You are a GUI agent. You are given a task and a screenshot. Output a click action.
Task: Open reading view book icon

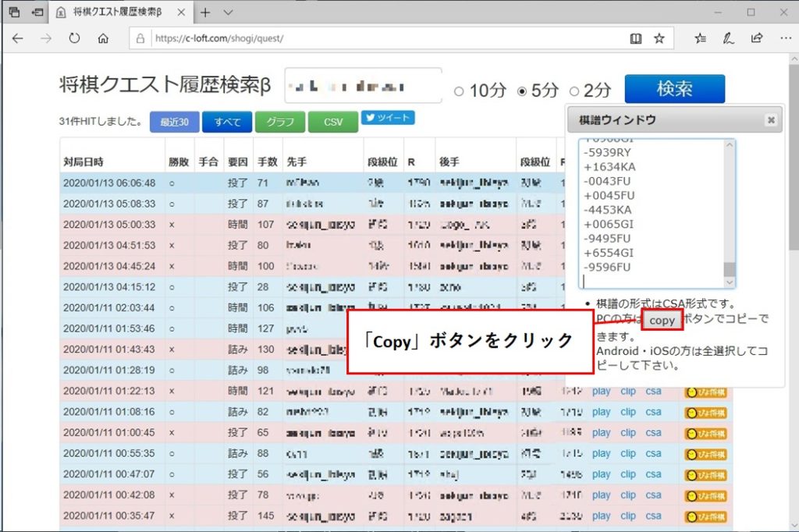[x=635, y=38]
